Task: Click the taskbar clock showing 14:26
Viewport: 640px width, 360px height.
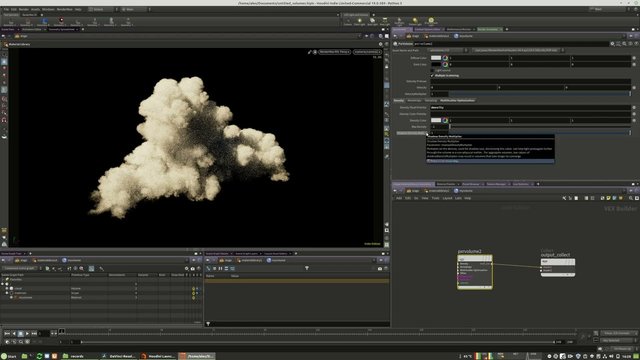Action: click(x=627, y=356)
